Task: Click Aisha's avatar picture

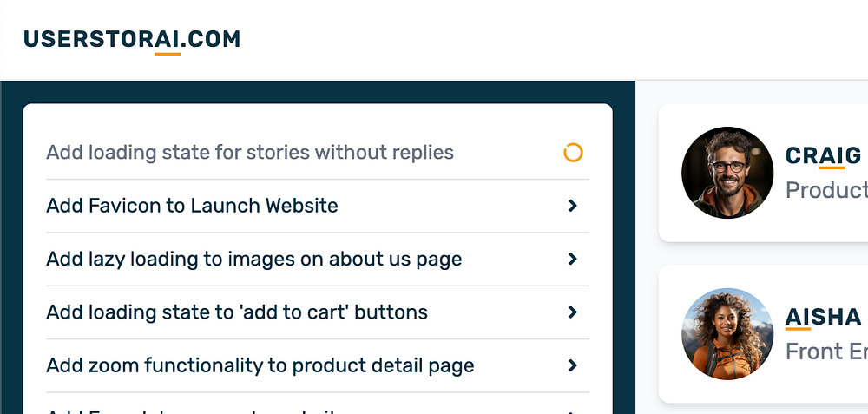Action: tap(727, 334)
